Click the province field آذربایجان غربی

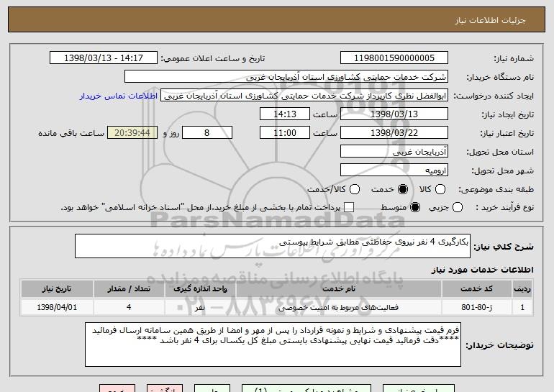point(394,152)
